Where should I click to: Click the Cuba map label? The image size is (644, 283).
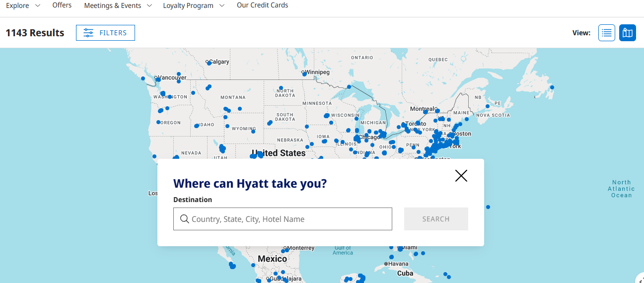tap(405, 273)
